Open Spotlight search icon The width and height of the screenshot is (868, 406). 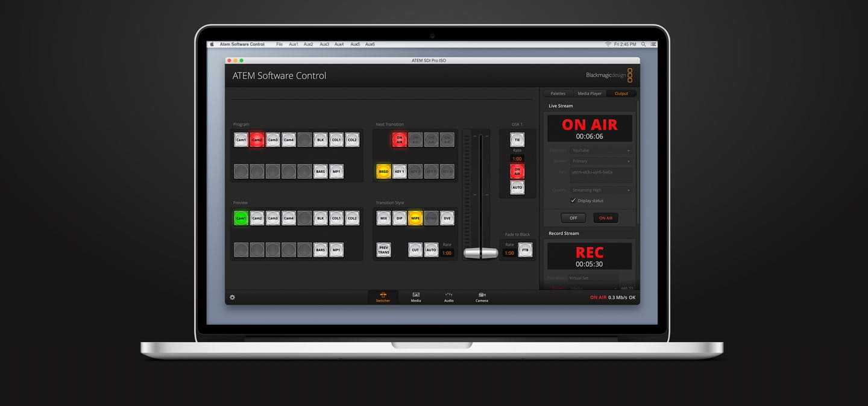point(643,44)
